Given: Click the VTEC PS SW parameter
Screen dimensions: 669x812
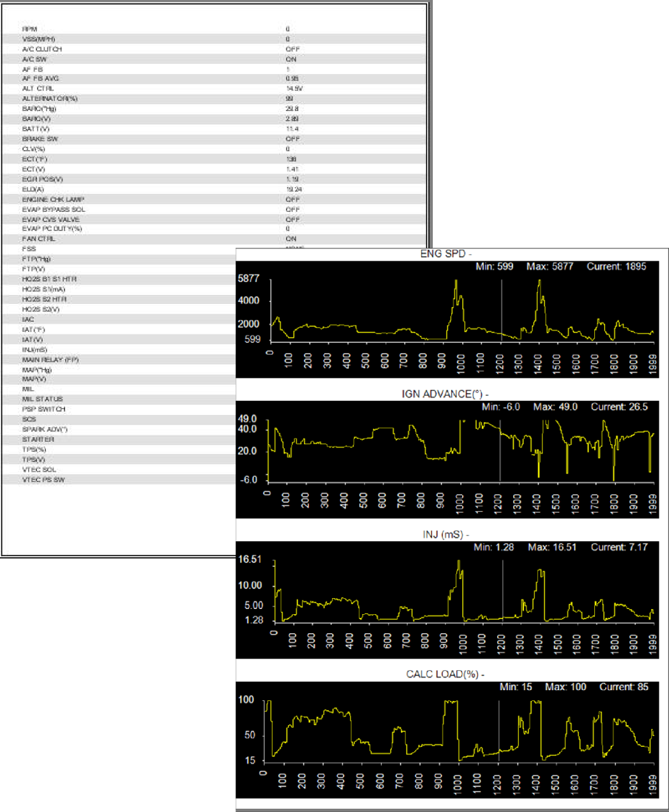Looking at the screenshot, I should pyautogui.click(x=43, y=479).
